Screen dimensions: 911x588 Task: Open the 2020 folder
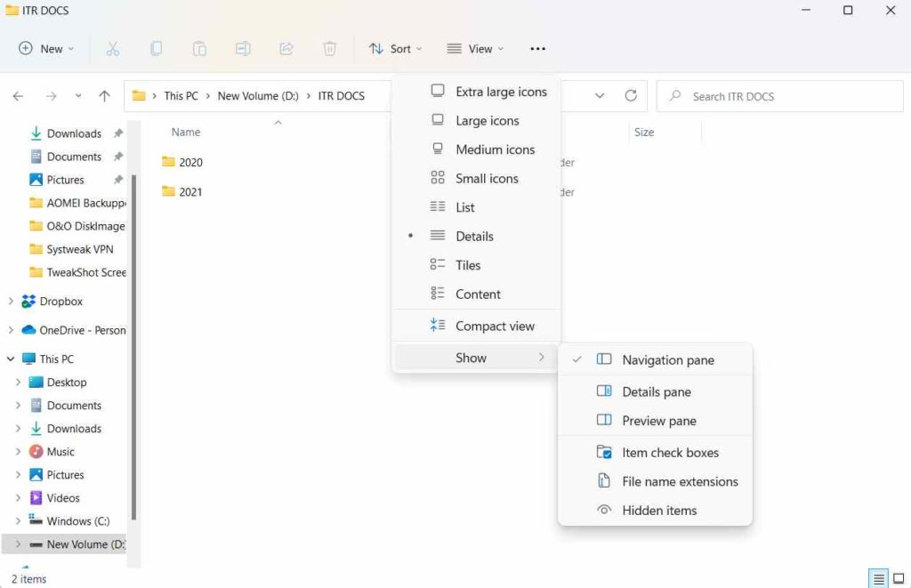182,162
